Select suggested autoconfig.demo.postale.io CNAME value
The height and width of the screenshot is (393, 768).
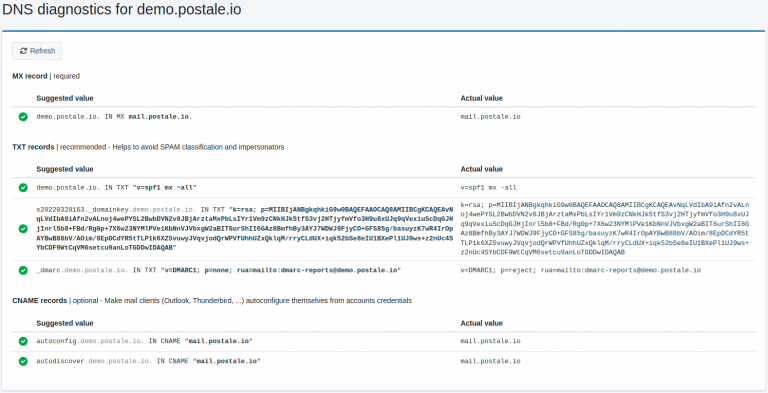pyautogui.click(x=144, y=341)
